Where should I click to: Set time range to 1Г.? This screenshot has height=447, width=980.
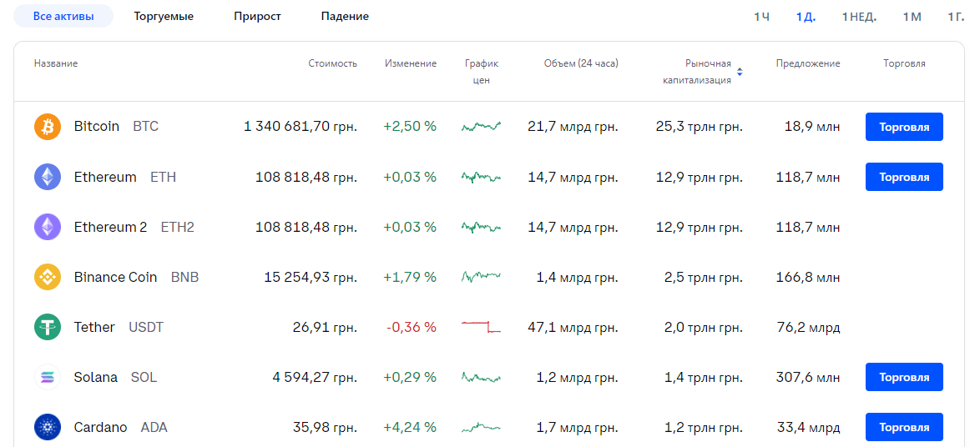click(x=956, y=17)
